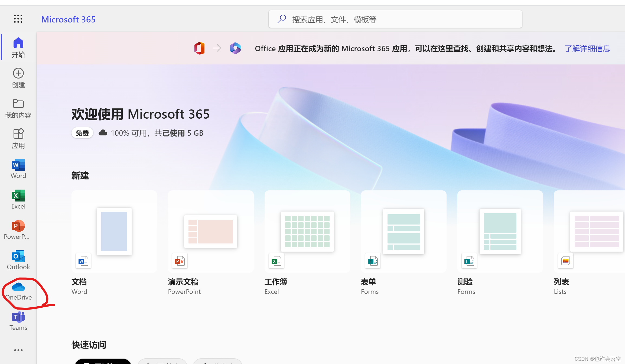The height and width of the screenshot is (364, 625).
Task: Click the 列表 card title
Action: (x=561, y=282)
